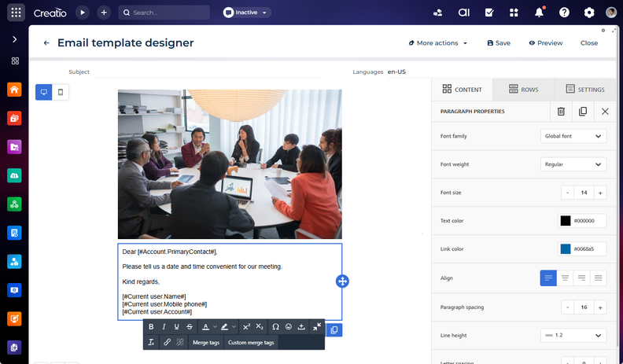Duplicate paragraph in properties header
Viewport: 623px width, 364px height.
pos(583,112)
